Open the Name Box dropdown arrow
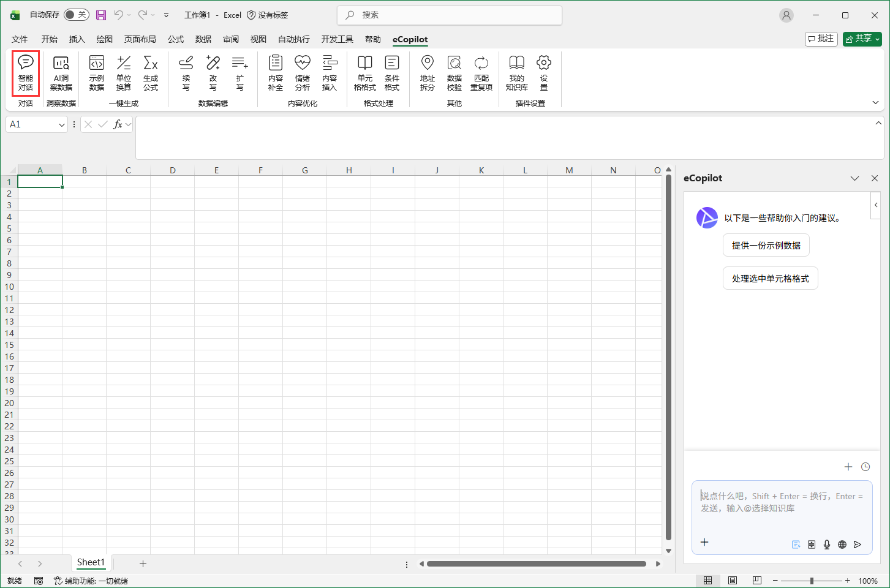Image resolution: width=890 pixels, height=588 pixels. click(x=61, y=125)
